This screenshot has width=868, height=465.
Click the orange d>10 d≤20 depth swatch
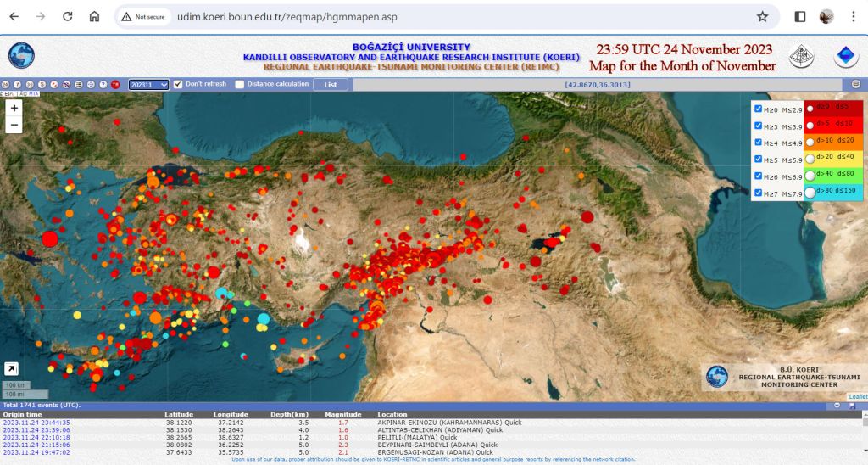(834, 141)
